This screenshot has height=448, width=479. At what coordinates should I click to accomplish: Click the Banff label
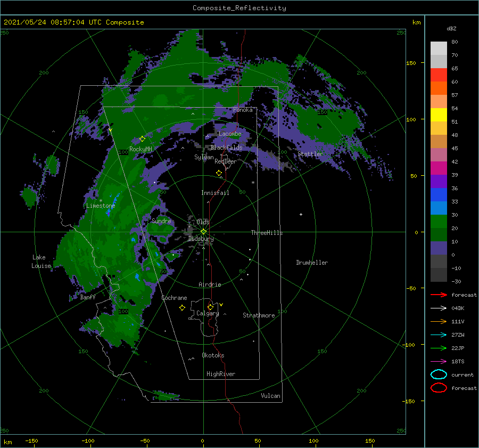tap(88, 297)
